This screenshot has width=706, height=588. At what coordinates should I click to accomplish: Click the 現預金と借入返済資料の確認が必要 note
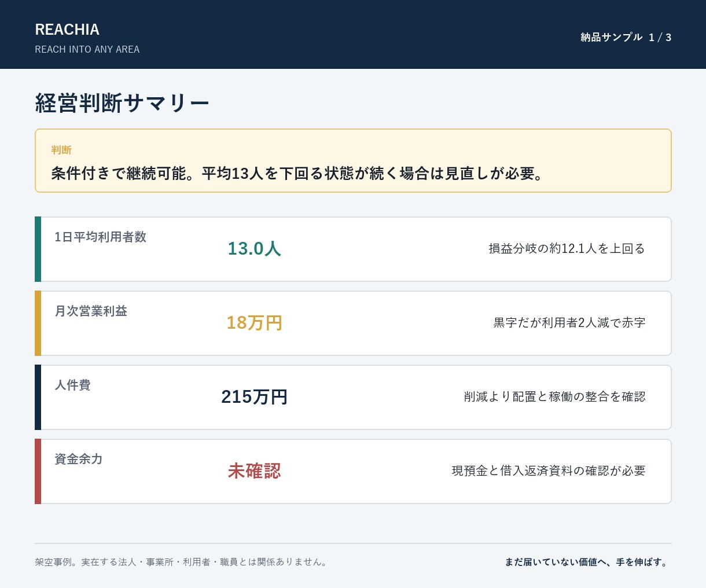(549, 471)
